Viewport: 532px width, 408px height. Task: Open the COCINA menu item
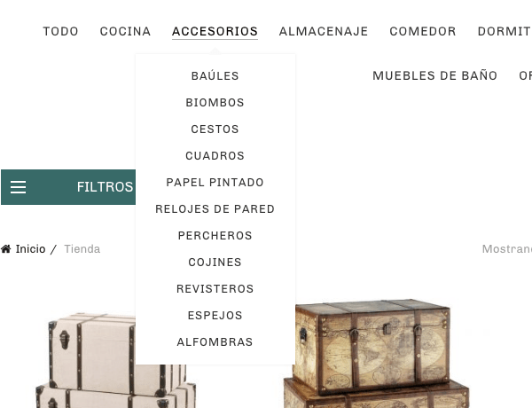coord(125,31)
